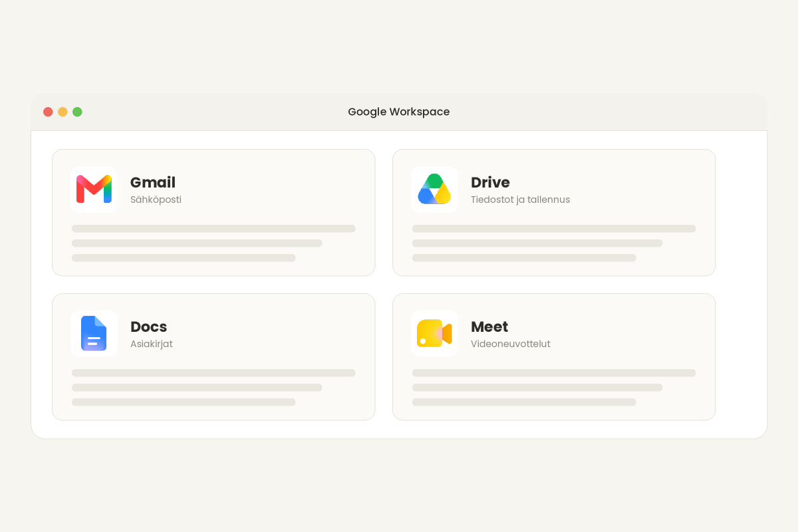Launch the blue Docs document icon
798x532 pixels.
[x=94, y=334]
